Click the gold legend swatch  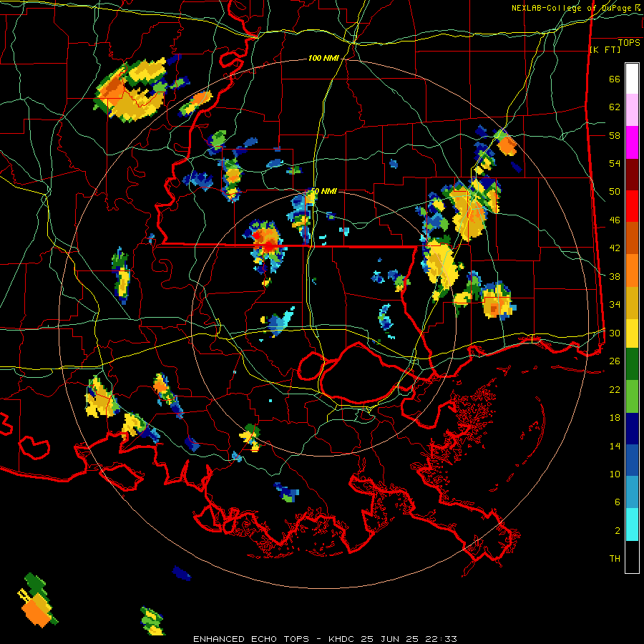click(x=632, y=302)
